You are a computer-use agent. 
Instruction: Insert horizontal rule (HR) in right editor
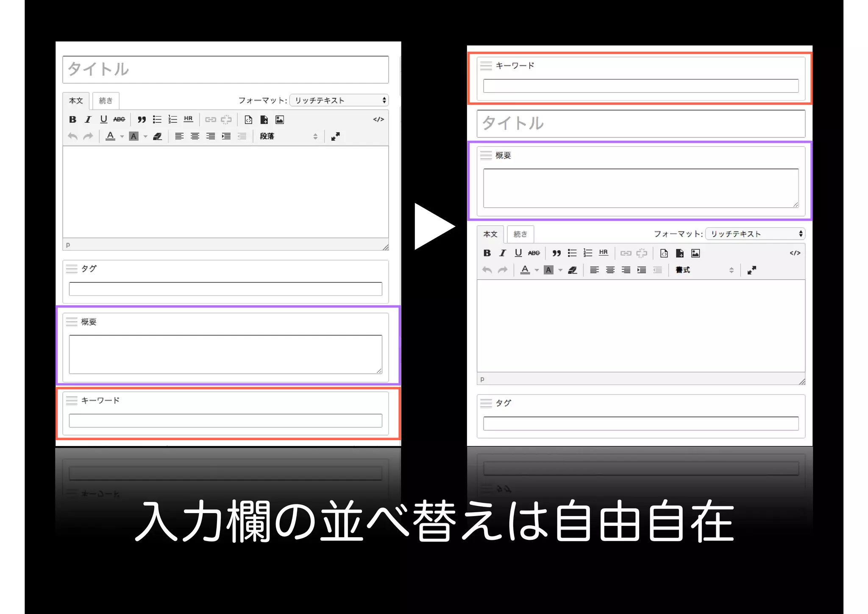coord(604,253)
